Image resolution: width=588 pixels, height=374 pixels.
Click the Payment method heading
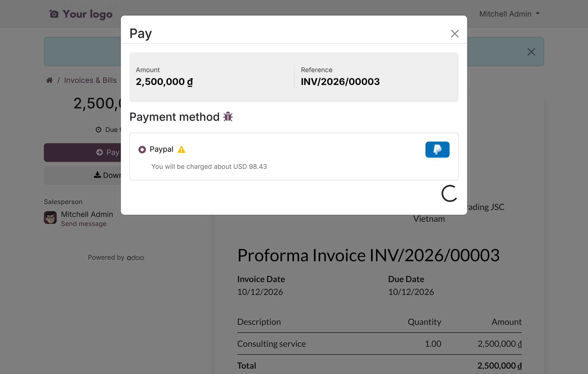tap(175, 117)
